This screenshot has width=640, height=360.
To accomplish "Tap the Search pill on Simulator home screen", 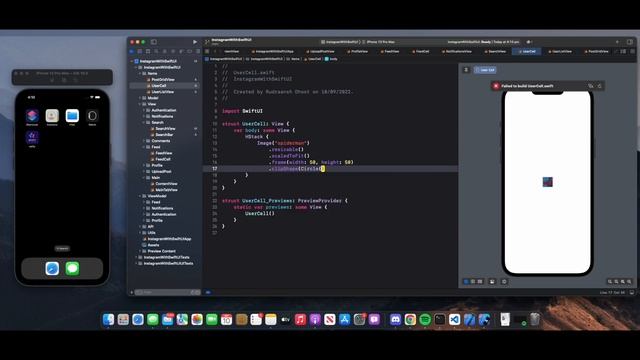I will click(62, 249).
